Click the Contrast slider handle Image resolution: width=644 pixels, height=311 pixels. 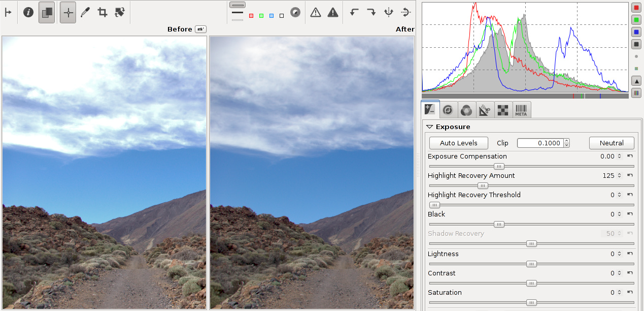pos(531,284)
